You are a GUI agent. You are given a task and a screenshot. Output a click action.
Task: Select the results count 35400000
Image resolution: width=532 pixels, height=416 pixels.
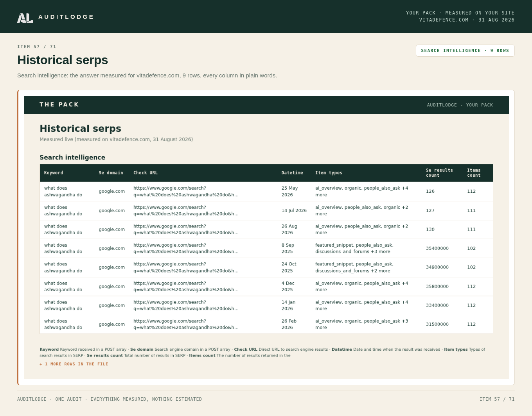point(437,248)
